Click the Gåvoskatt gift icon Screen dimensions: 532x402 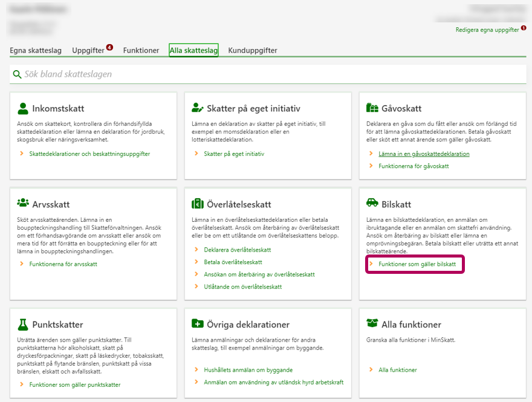(372, 108)
